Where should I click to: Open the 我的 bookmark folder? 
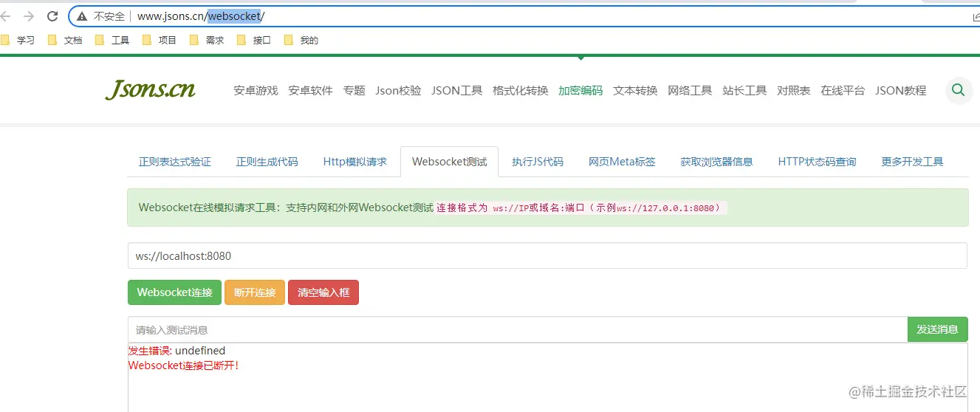click(x=301, y=41)
